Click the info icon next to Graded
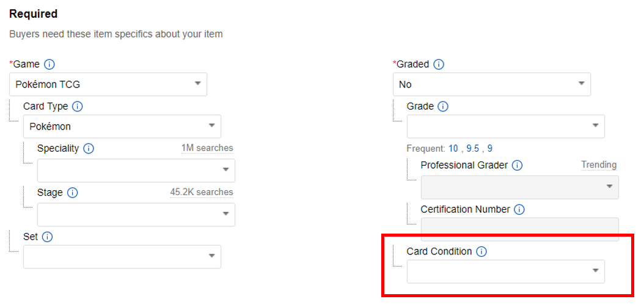The image size is (644, 307). pos(439,65)
